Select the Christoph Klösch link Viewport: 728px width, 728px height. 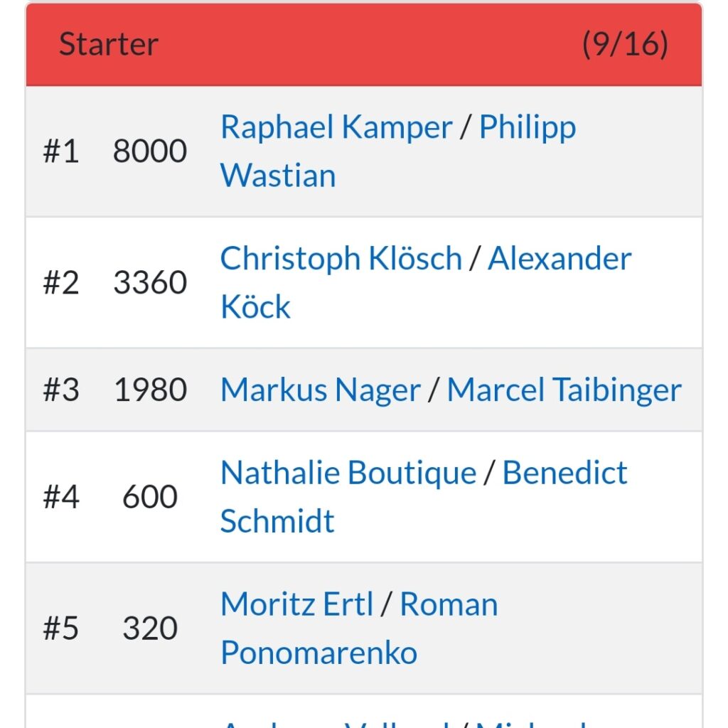pyautogui.click(x=341, y=259)
